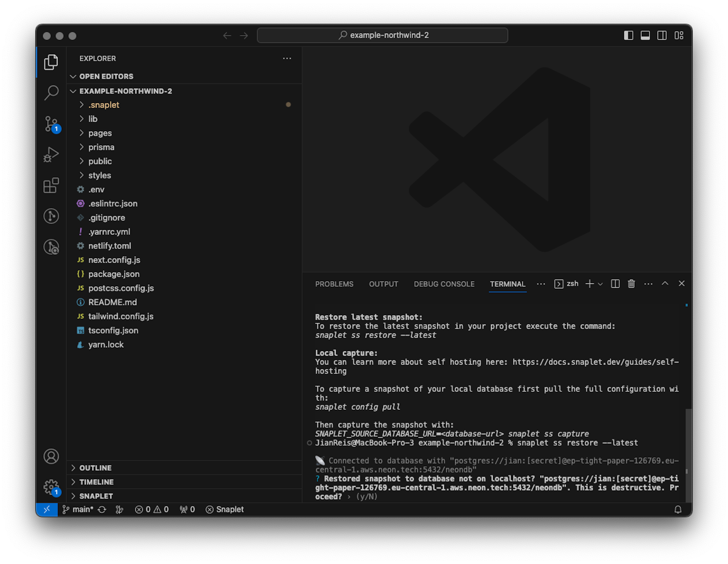Open the .eslintrc.json file

[185, 203]
